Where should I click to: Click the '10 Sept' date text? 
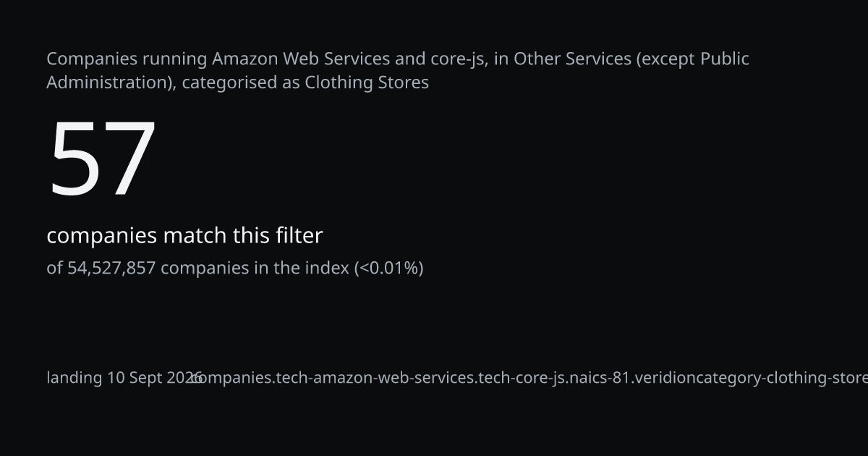[135, 378]
